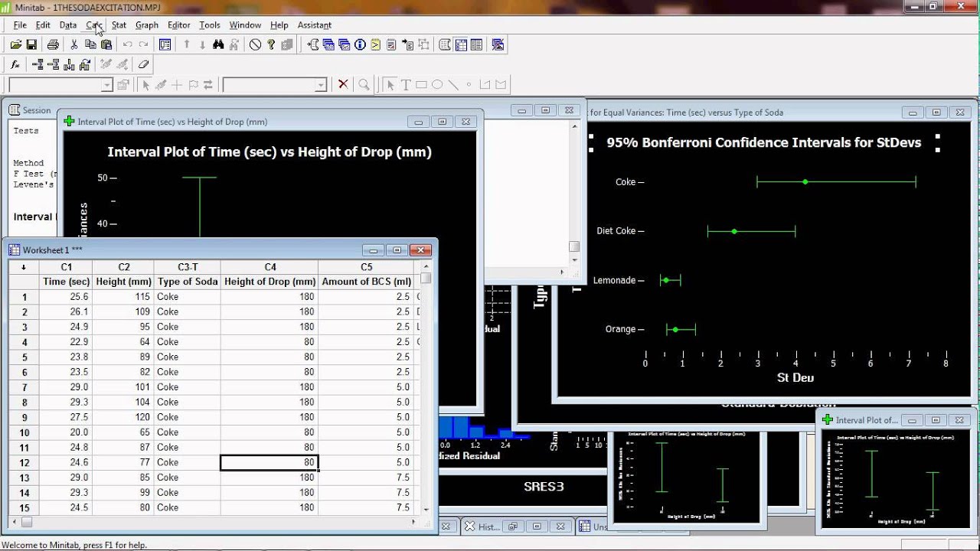Show the Graphs folder icon
The width and height of the screenshot is (980, 551).
point(345,45)
